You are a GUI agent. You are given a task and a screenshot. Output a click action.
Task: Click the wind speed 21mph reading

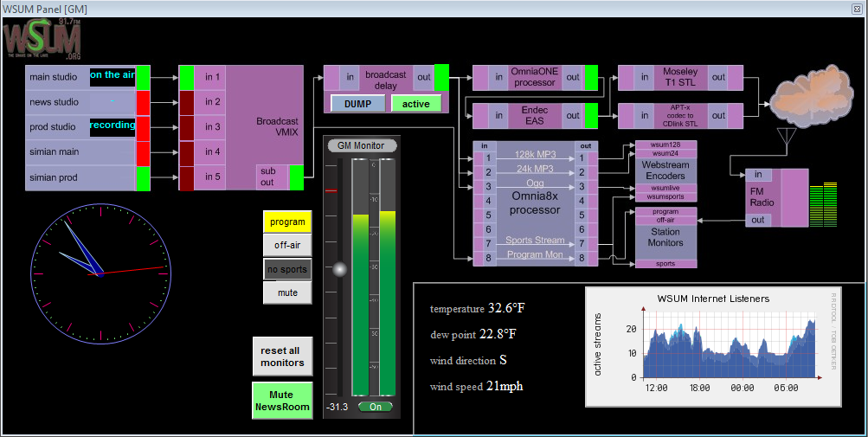pos(477,387)
